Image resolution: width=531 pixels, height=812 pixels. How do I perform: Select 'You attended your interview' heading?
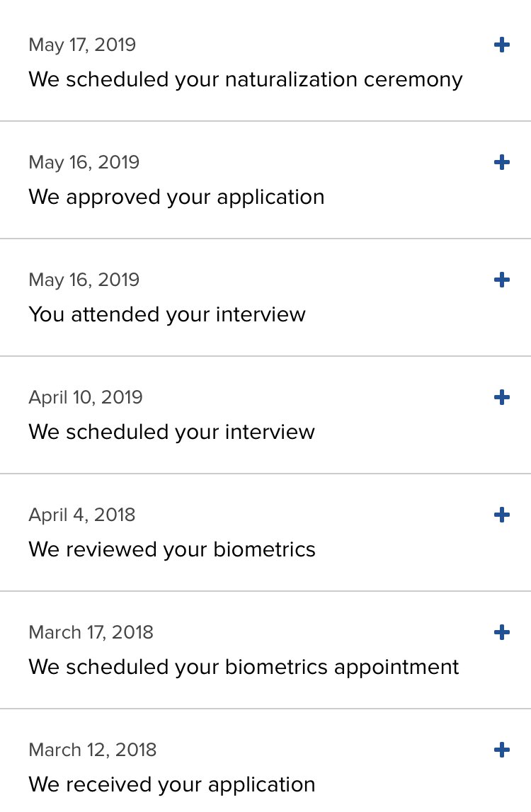167,315
